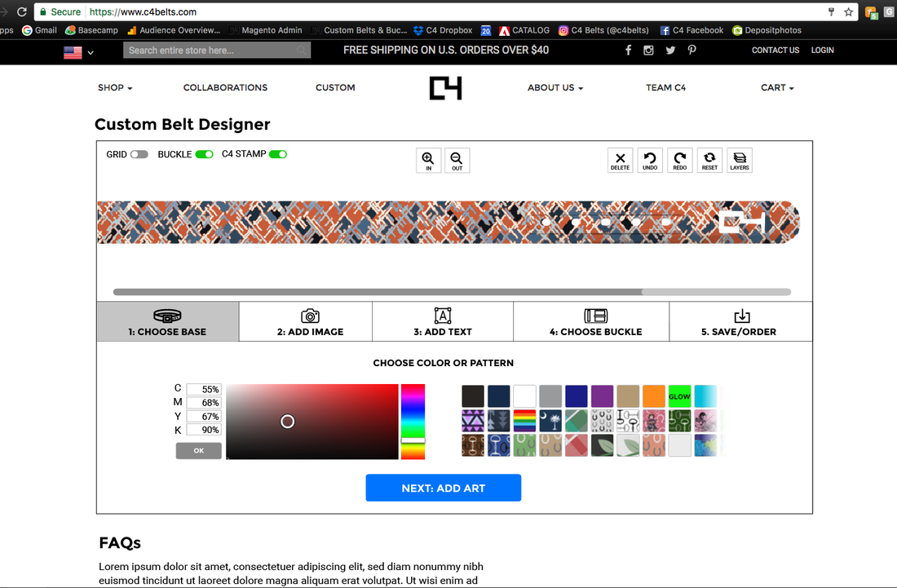Viewport: 897px width, 588px height.
Task: Open C4 Belts Instagram bookmark
Action: click(603, 30)
